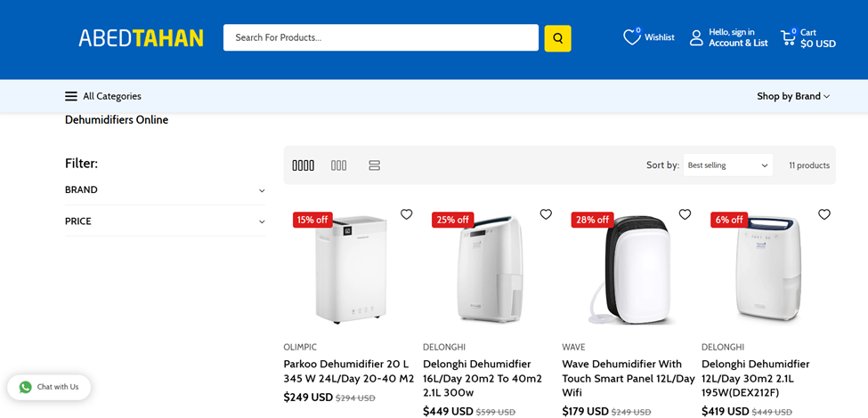Open the Sort by Best selling dropdown

pyautogui.click(x=728, y=165)
